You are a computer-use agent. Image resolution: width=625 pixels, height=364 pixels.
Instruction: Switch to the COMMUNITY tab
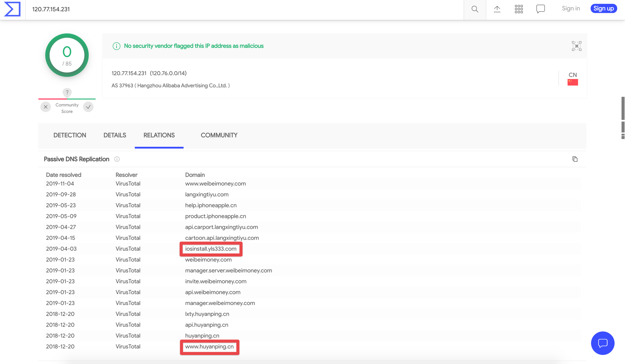point(219,135)
